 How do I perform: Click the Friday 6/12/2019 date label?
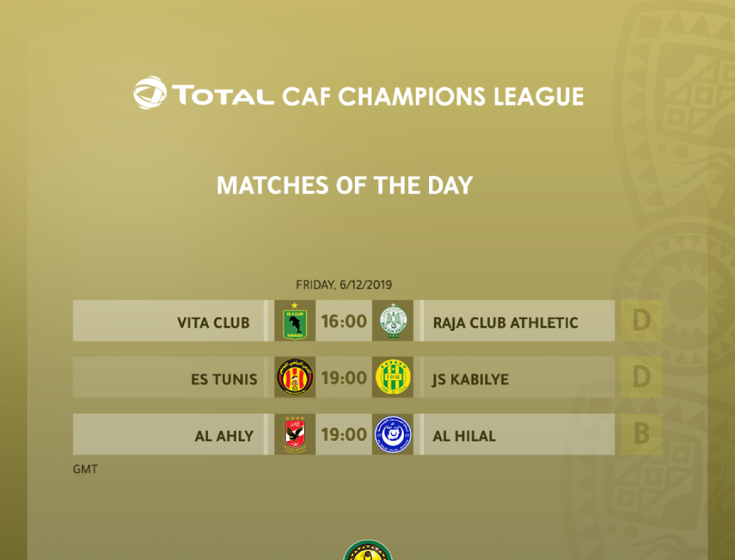344,285
